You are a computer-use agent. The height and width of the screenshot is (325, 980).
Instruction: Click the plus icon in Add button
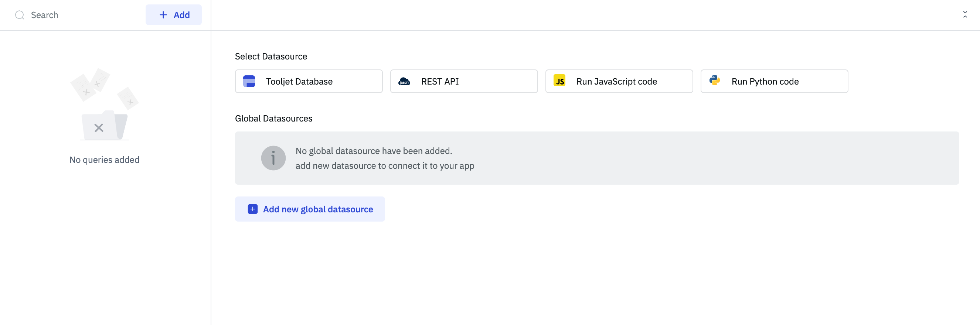click(163, 15)
